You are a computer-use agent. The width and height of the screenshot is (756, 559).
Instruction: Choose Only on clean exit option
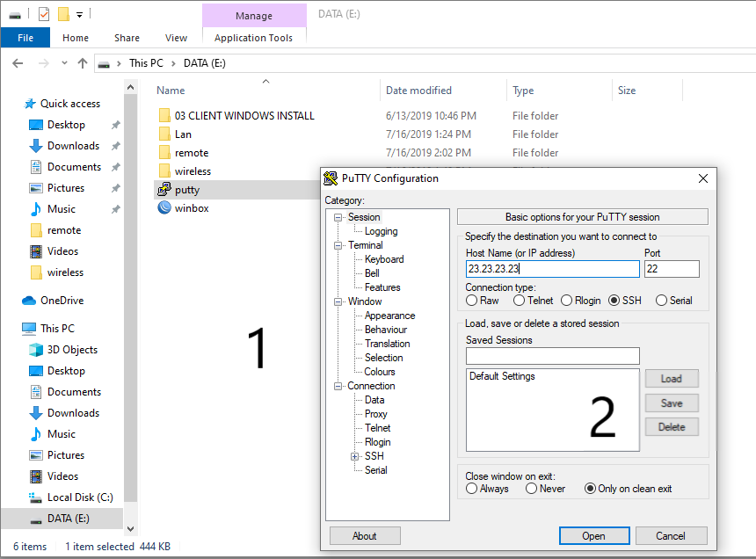[590, 489]
